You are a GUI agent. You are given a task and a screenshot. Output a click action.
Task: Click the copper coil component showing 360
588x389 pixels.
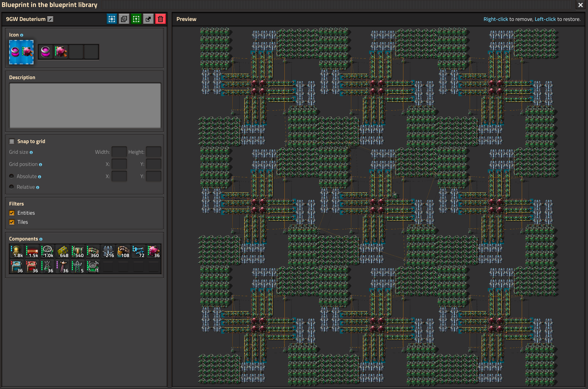click(93, 252)
